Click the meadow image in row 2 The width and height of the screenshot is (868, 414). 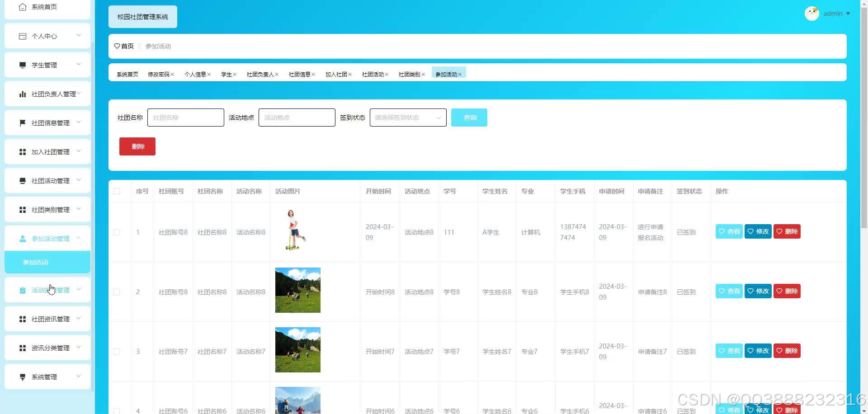pyautogui.click(x=298, y=290)
